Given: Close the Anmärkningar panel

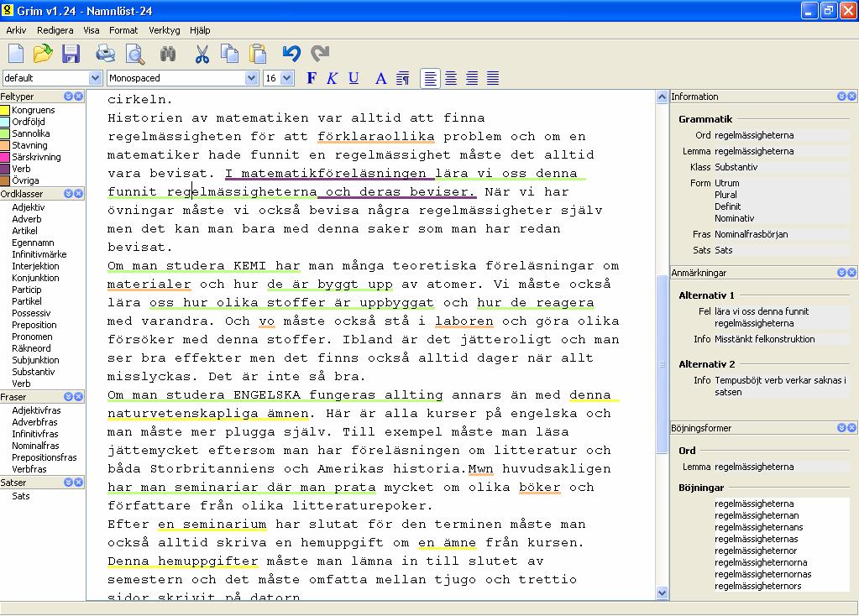Looking at the screenshot, I should 851,272.
